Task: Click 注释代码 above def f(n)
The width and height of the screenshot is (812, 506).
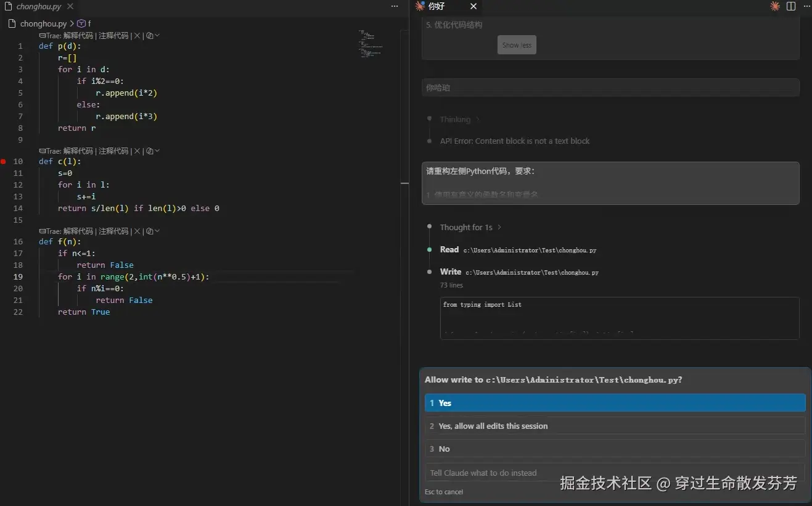Action: (x=113, y=231)
